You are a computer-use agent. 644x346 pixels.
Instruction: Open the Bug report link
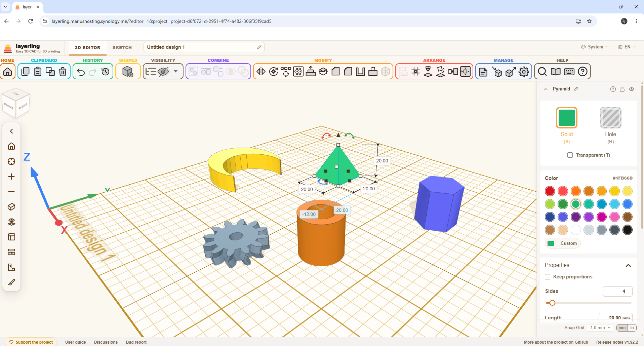pyautogui.click(x=136, y=342)
